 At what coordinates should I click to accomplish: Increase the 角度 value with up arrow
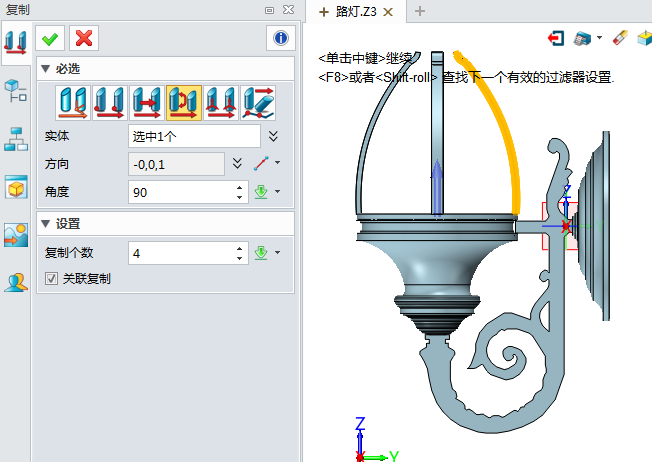pyautogui.click(x=240, y=188)
